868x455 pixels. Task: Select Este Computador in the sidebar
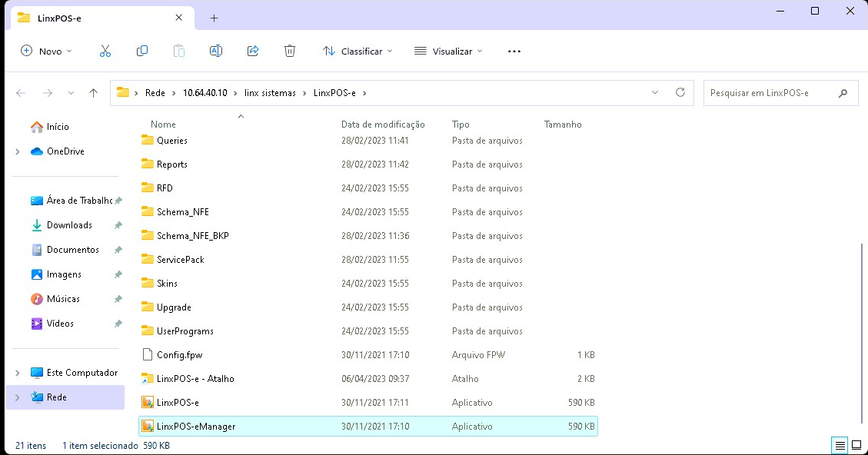coord(74,373)
